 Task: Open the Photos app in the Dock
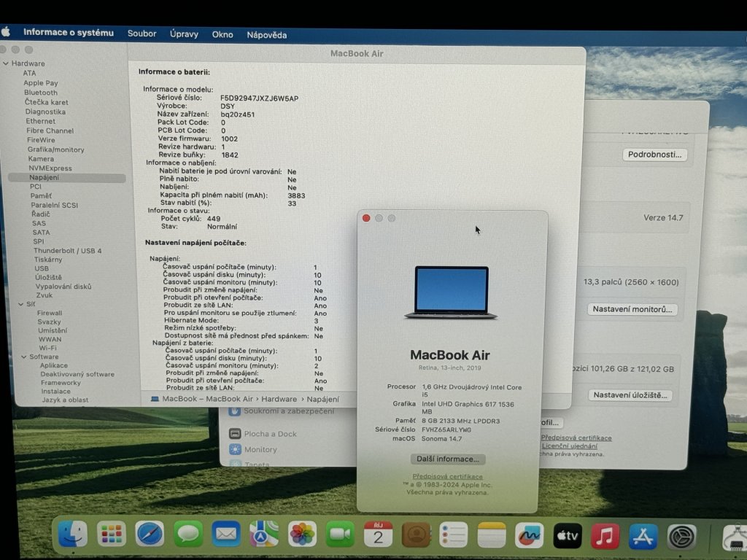click(x=302, y=534)
